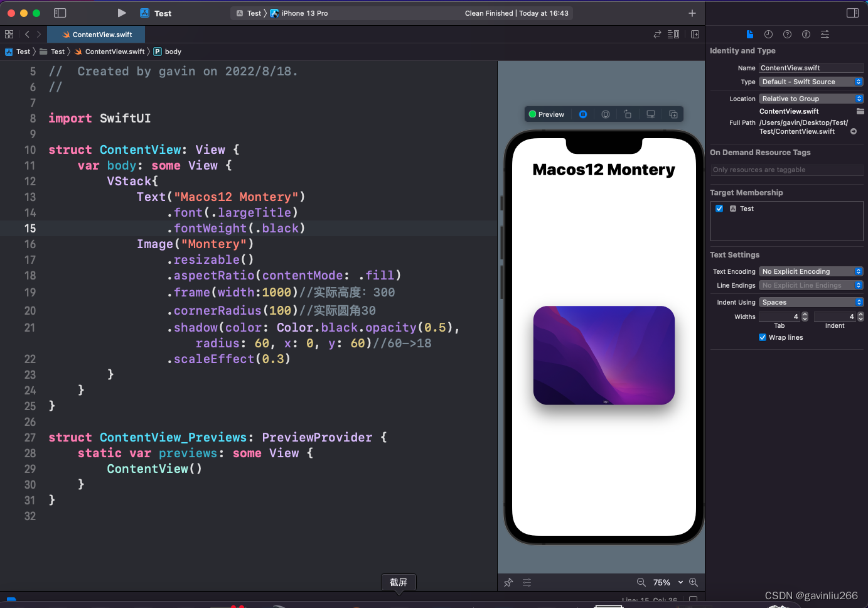Edit the Name field ContentView.swift
The height and width of the screenshot is (608, 868).
[811, 68]
